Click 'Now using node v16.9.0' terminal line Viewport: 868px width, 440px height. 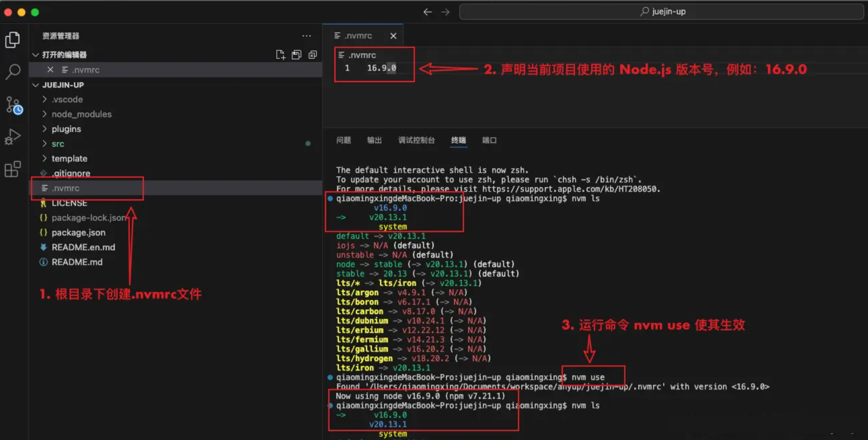tap(421, 396)
